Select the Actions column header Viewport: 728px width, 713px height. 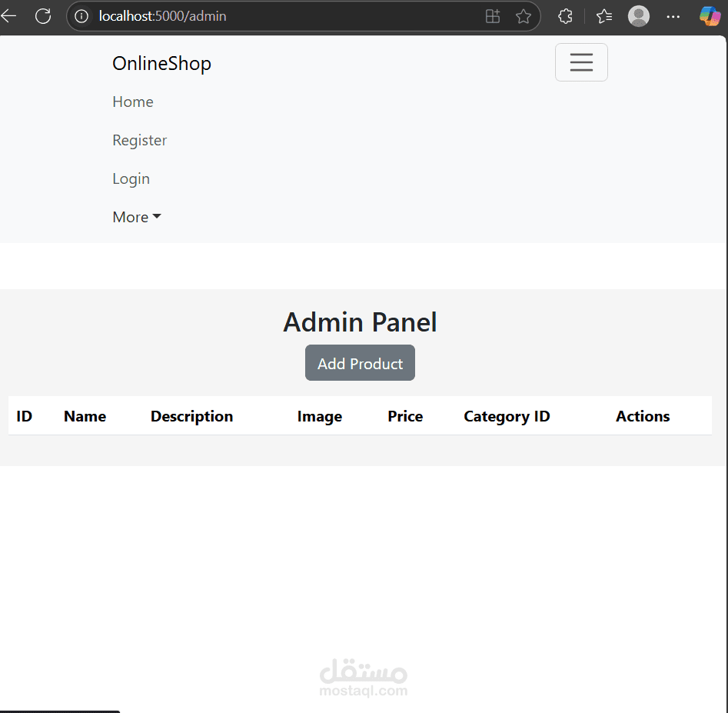[x=643, y=416]
